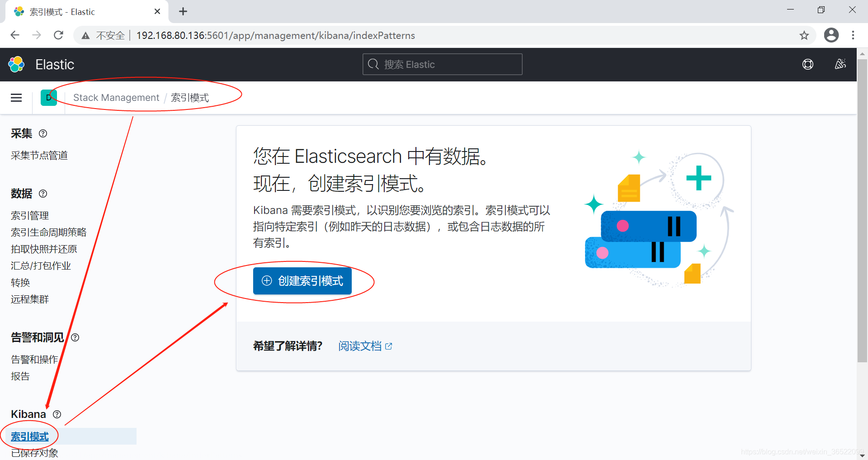The width and height of the screenshot is (868, 460).
Task: Click the not-secure warning icon
Action: pyautogui.click(x=85, y=35)
